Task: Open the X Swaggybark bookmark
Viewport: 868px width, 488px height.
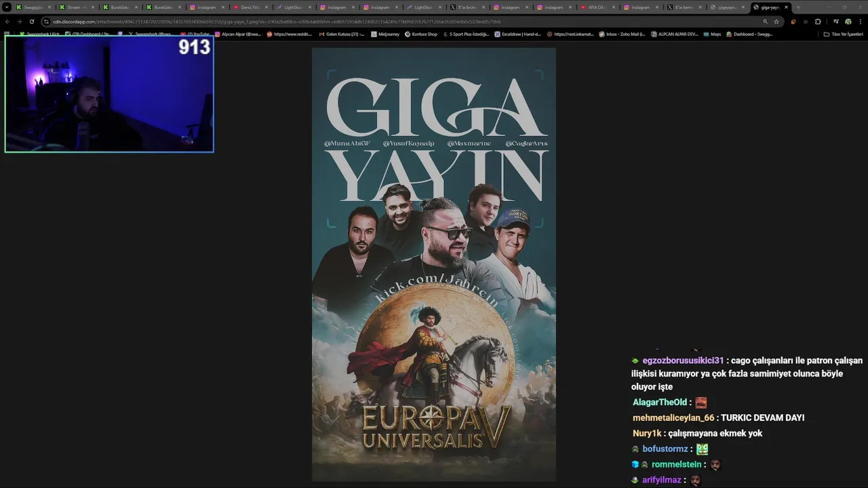Action: 149,34
